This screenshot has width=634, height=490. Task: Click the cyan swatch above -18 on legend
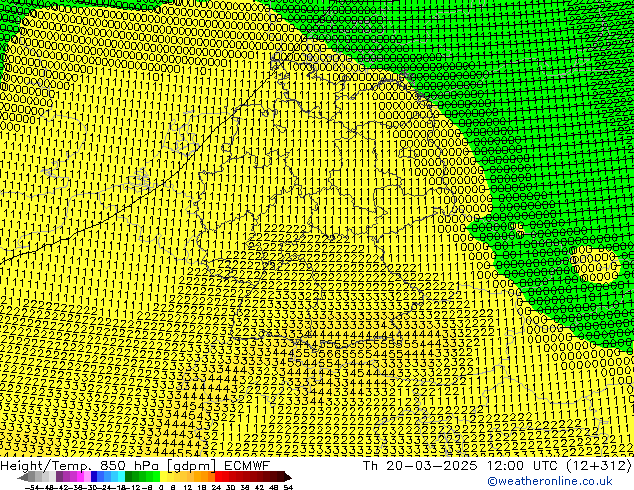tap(121, 477)
